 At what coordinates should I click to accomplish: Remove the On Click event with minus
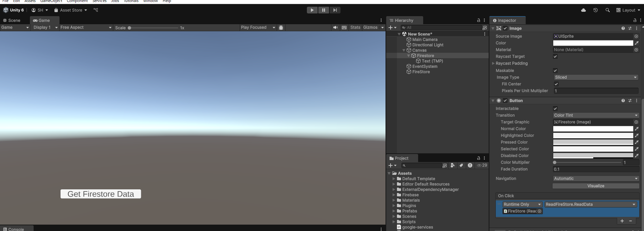pos(631,221)
